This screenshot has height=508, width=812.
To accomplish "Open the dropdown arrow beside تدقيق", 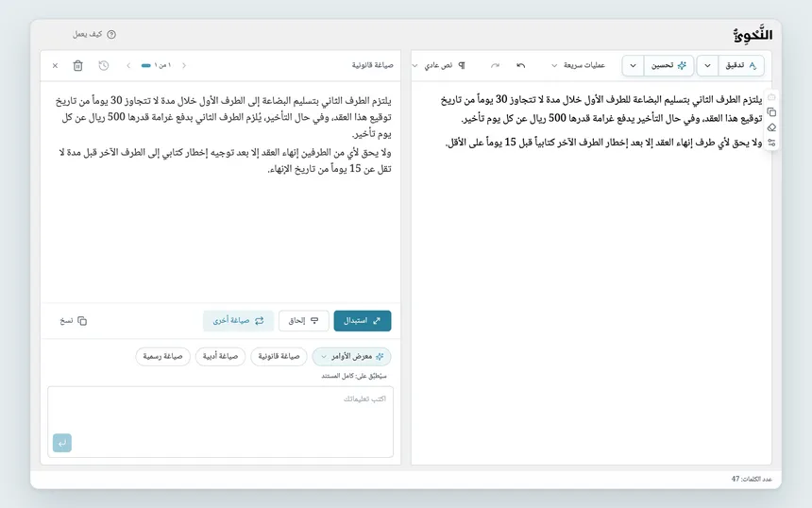I will click(x=707, y=65).
